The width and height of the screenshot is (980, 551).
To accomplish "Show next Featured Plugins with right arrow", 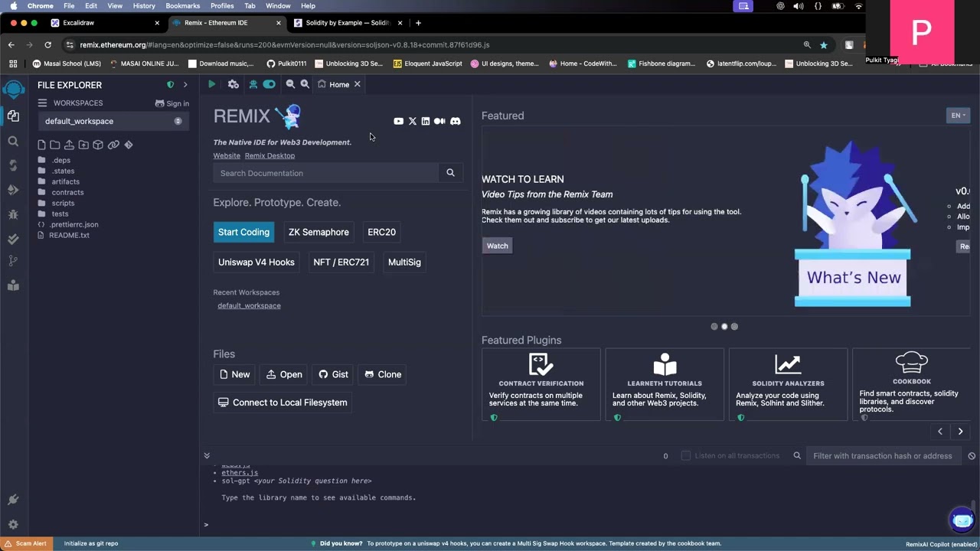I will click(960, 432).
